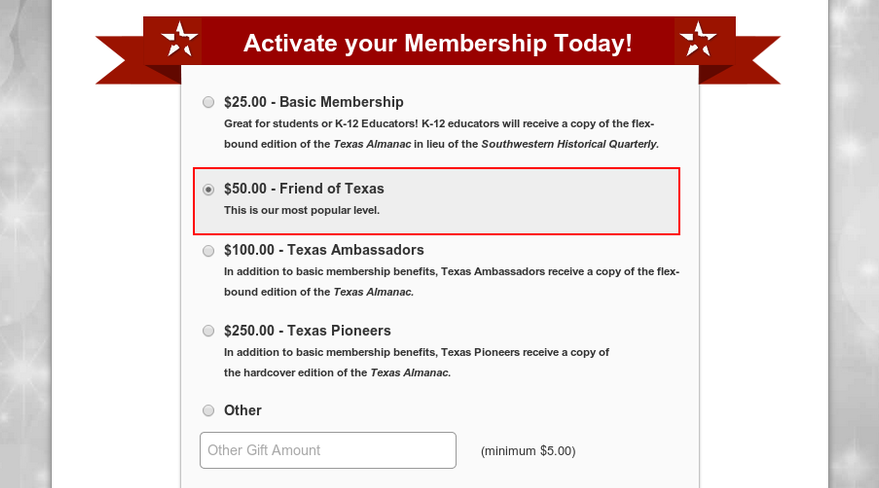Screen dimensions: 879x488
Task: Click "This is our most popular level." text
Action: [x=302, y=210]
